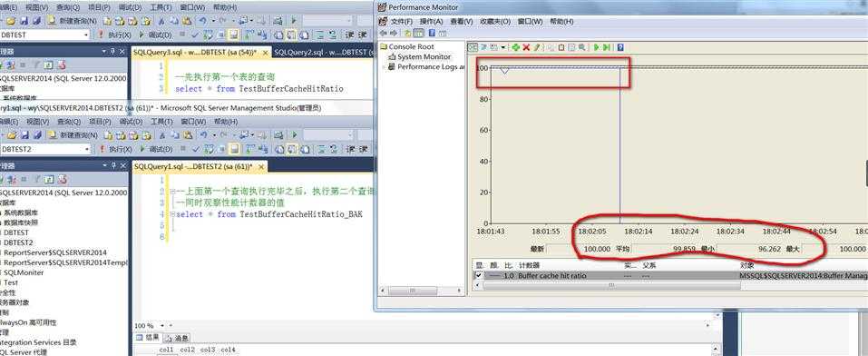Highlight counter with the pencil icon in Performance Monitor
This screenshot has width=868, height=356.
coord(536,48)
